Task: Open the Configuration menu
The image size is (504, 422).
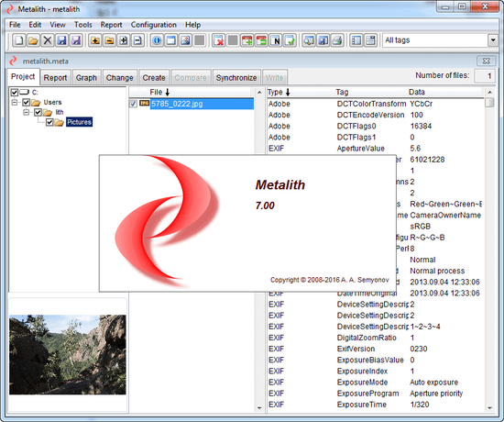Action: (x=154, y=25)
